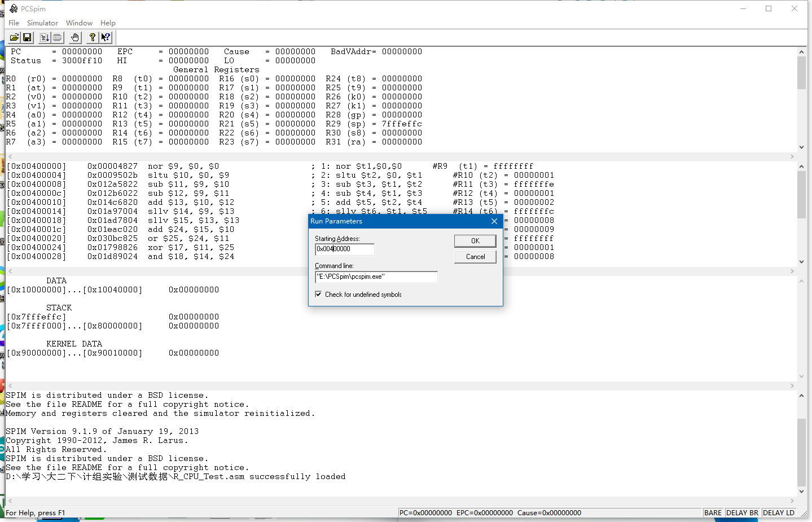Click the STACK heading in data pane
Image resolution: width=812 pixels, height=522 pixels.
coord(59,308)
